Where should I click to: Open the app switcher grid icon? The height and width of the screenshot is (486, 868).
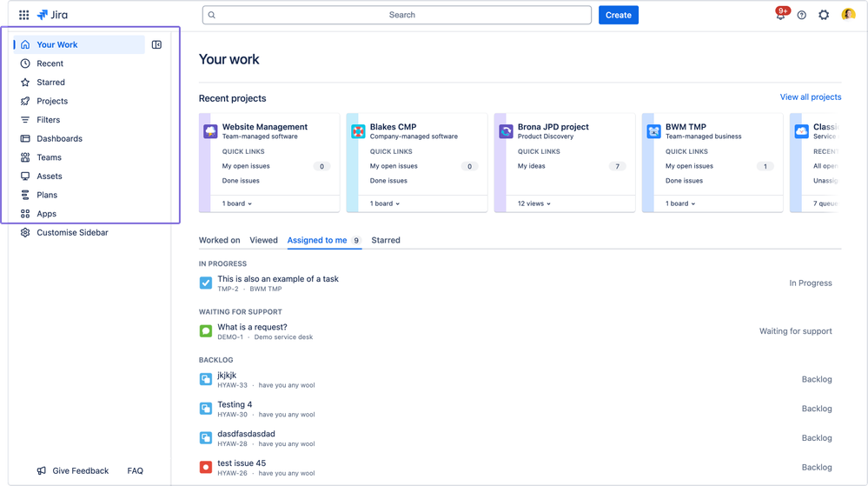[x=23, y=15]
